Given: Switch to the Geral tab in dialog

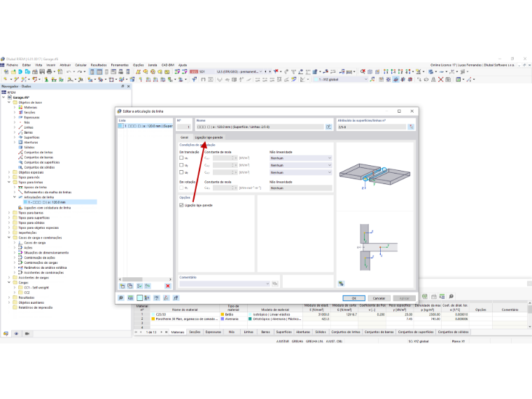Looking at the screenshot, I should click(x=184, y=137).
